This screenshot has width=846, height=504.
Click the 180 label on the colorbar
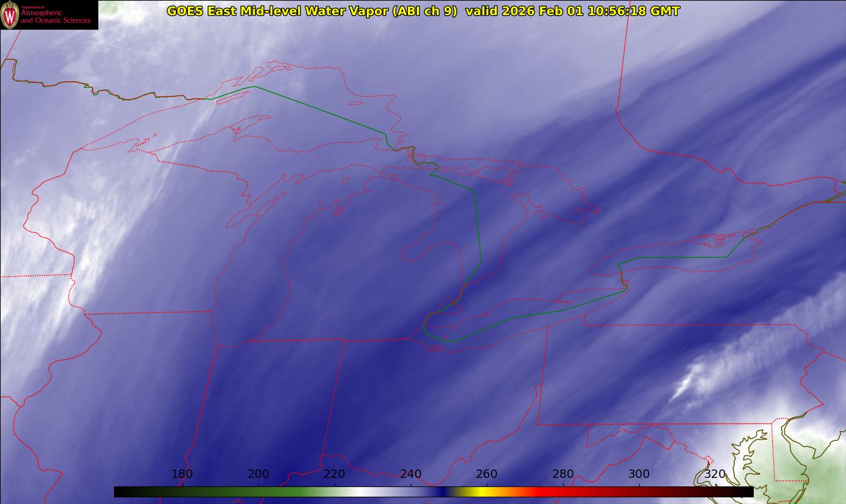182,474
